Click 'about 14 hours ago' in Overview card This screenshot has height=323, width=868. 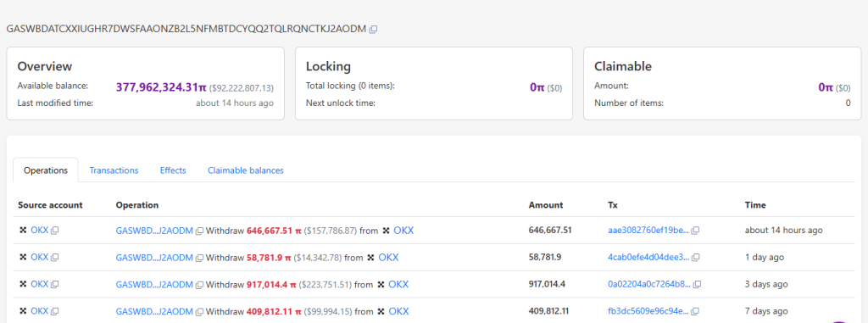(x=235, y=103)
